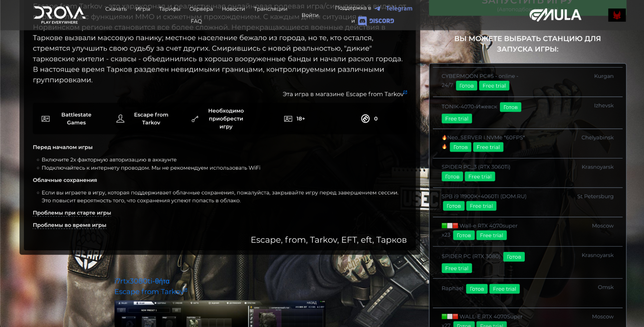Viewport: 644px width, 327px height.
Task: Click the Battlestate Games developer card icon
Action: (x=45, y=119)
